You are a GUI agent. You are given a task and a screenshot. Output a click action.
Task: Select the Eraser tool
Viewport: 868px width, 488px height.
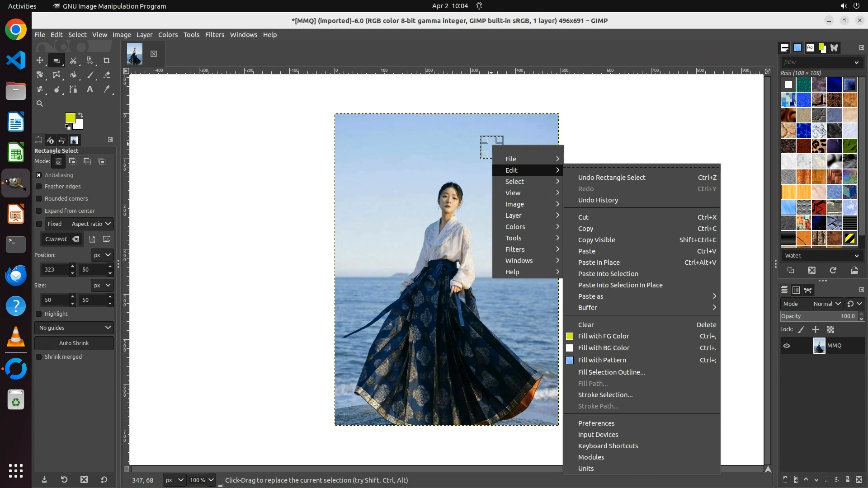pyautogui.click(x=107, y=75)
